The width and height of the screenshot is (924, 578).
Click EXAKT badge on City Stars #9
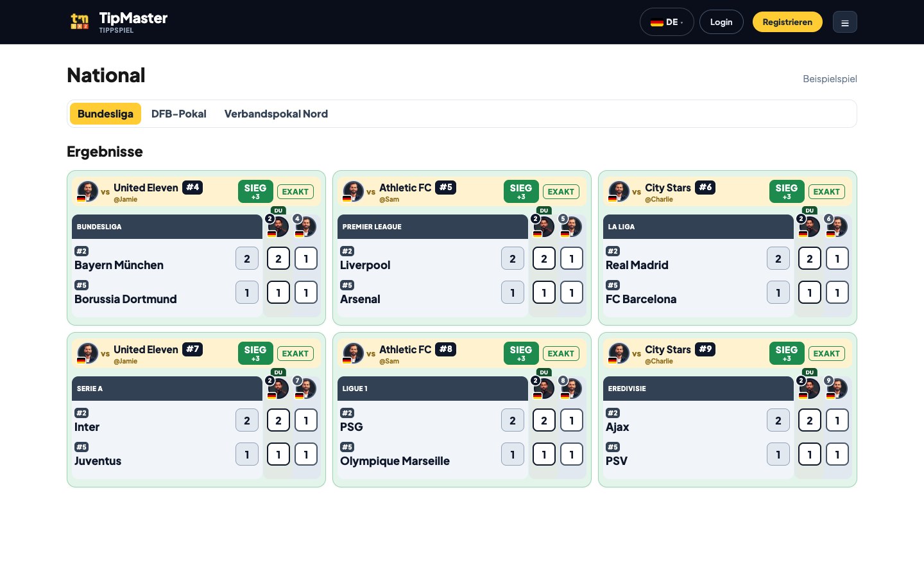[826, 353]
